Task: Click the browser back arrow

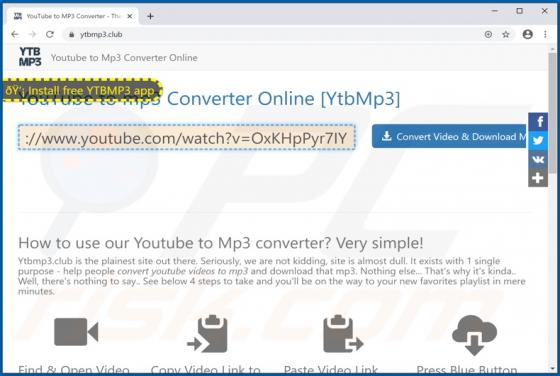Action: pyautogui.click(x=15, y=34)
